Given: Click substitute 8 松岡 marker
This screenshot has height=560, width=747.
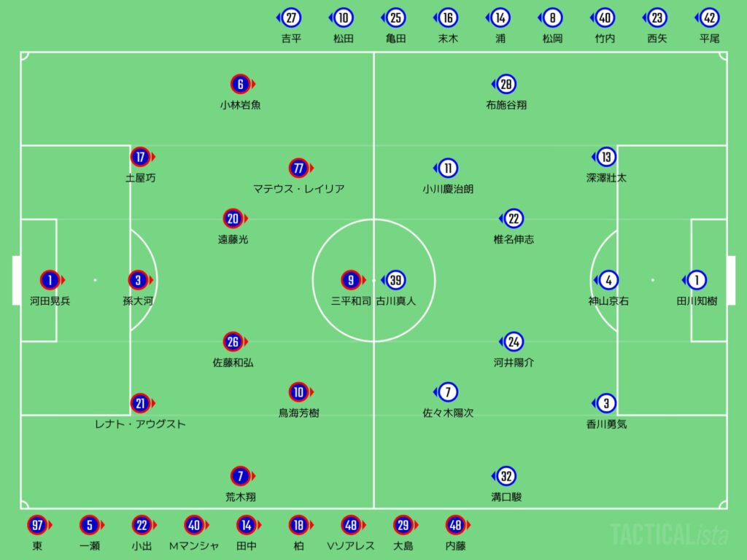Looking at the screenshot, I should 552,18.
